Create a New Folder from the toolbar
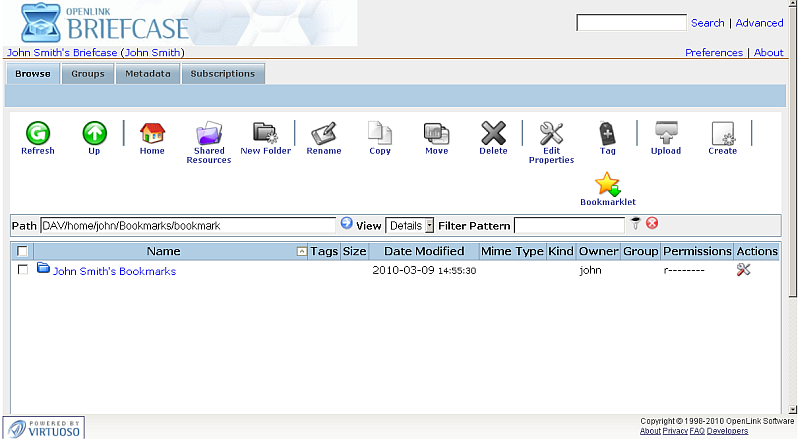800x439 pixels. click(x=265, y=134)
